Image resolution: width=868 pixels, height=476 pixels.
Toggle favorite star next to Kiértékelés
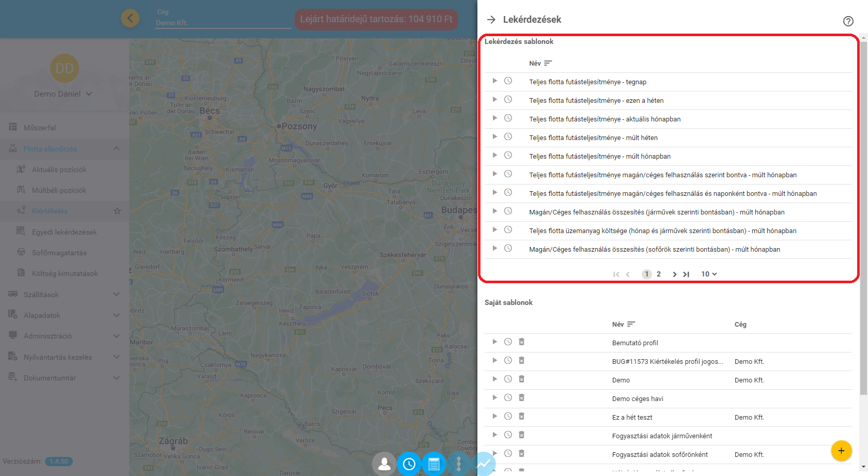click(x=117, y=211)
